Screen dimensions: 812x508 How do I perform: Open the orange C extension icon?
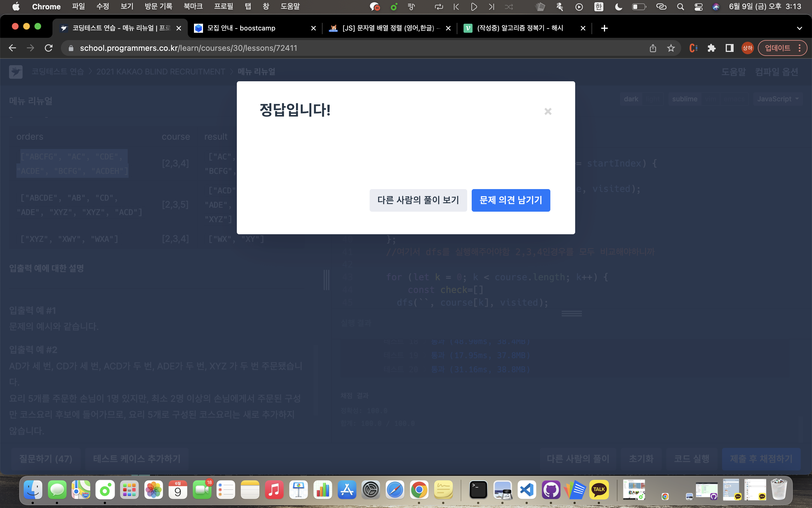pyautogui.click(x=693, y=48)
